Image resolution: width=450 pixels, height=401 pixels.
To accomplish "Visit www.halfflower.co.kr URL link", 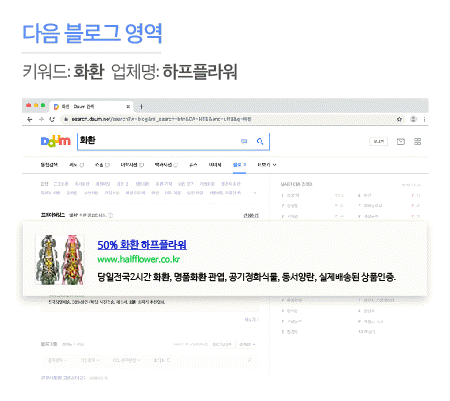I will [139, 259].
